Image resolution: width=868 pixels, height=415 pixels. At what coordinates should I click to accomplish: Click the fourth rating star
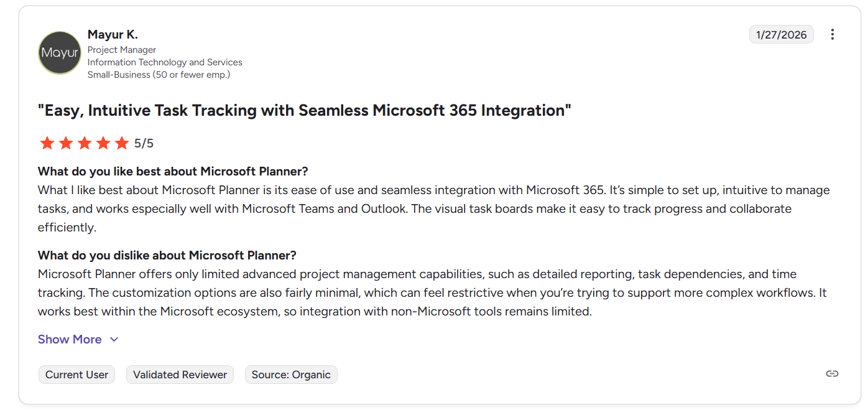[103, 144]
